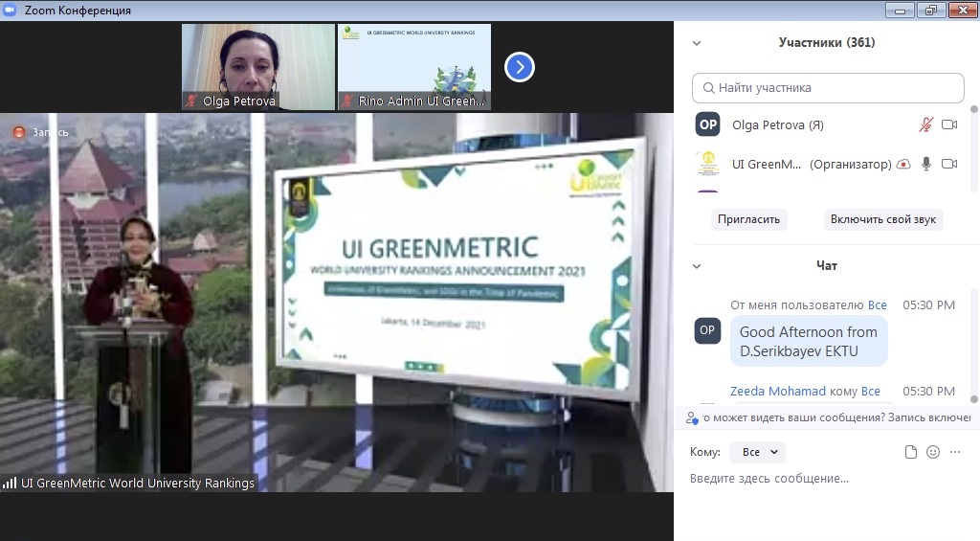Search in the Найти участника field
Image resolution: width=980 pixels, height=541 pixels.
pos(828,88)
